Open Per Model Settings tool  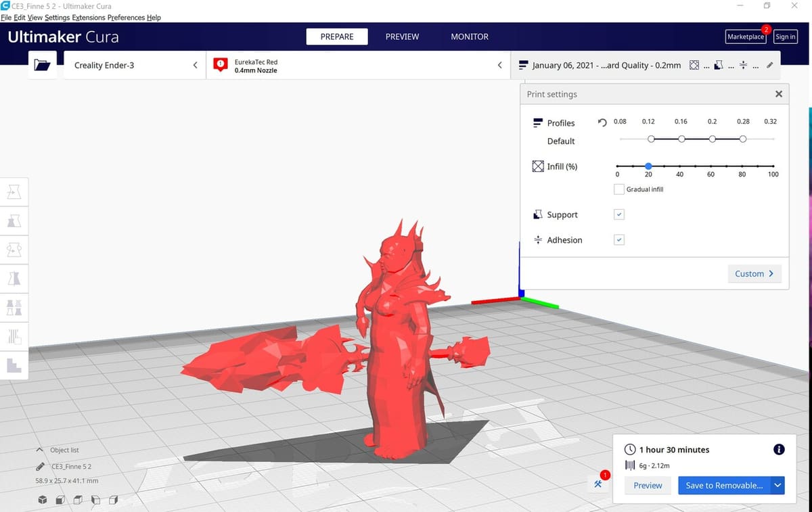(14, 307)
